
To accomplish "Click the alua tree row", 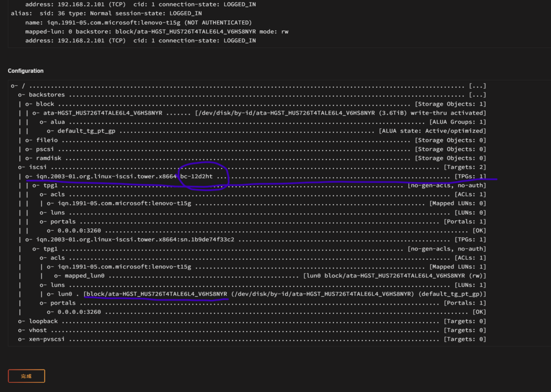I will click(x=262, y=122).
